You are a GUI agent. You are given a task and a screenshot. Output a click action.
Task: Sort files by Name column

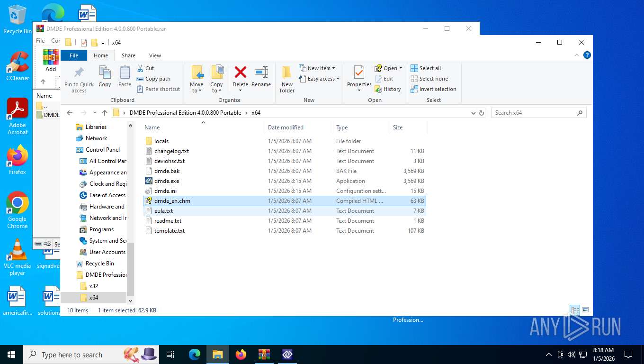click(x=203, y=127)
